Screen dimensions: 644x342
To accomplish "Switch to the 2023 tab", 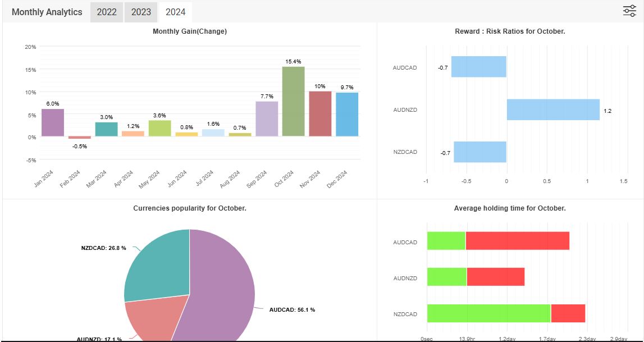I will pyautogui.click(x=141, y=12).
